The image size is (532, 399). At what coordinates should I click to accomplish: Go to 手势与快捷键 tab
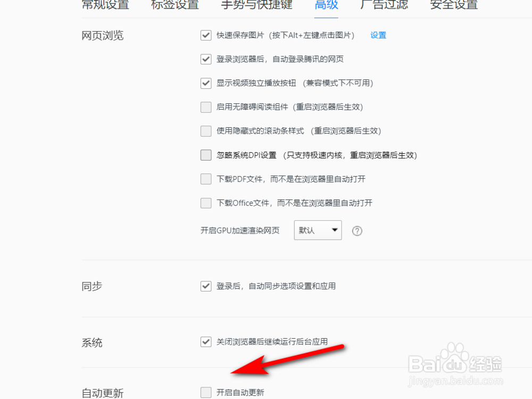coord(257,5)
